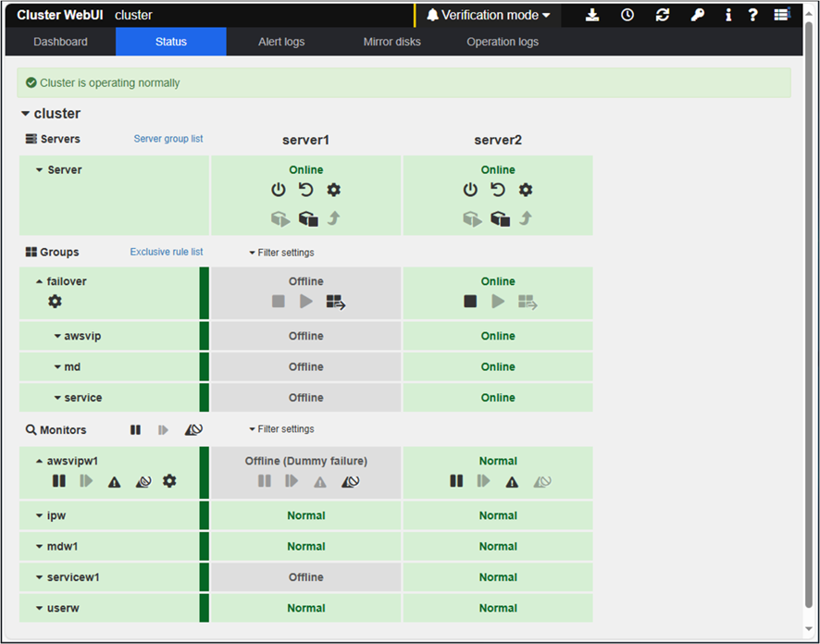The height and width of the screenshot is (644, 820).
Task: Click the box with stop square icon under server1
Action: (x=308, y=218)
